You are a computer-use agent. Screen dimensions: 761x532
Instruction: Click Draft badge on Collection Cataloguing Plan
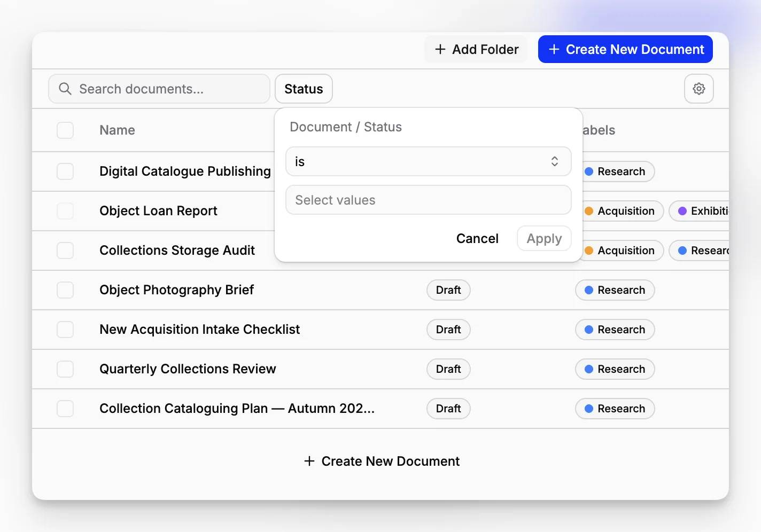pyautogui.click(x=448, y=409)
